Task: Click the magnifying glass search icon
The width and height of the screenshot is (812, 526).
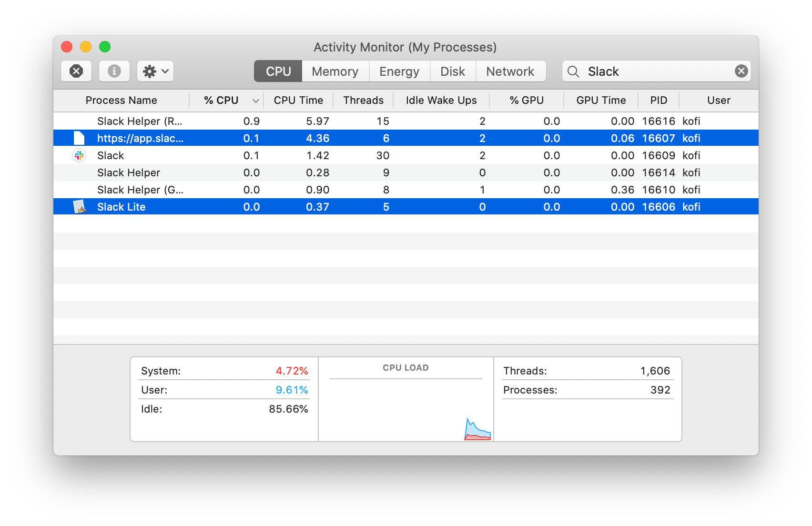Action: [x=573, y=71]
